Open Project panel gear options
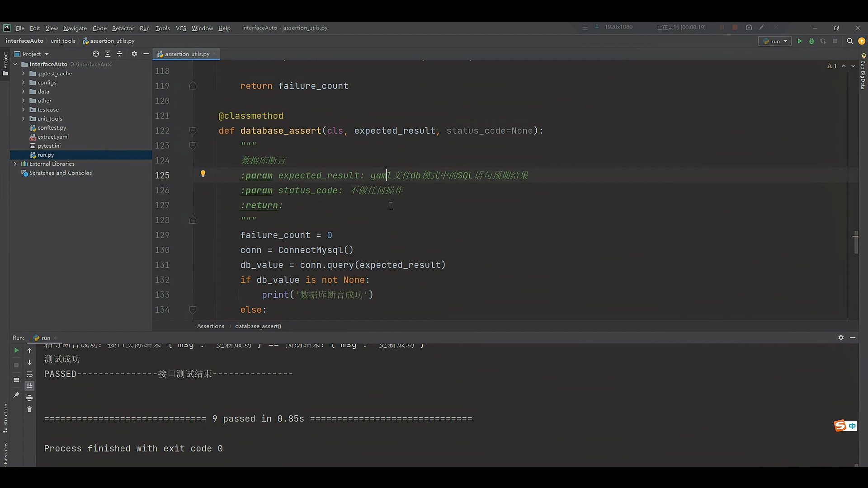Image resolution: width=868 pixels, height=488 pixels. (x=134, y=54)
